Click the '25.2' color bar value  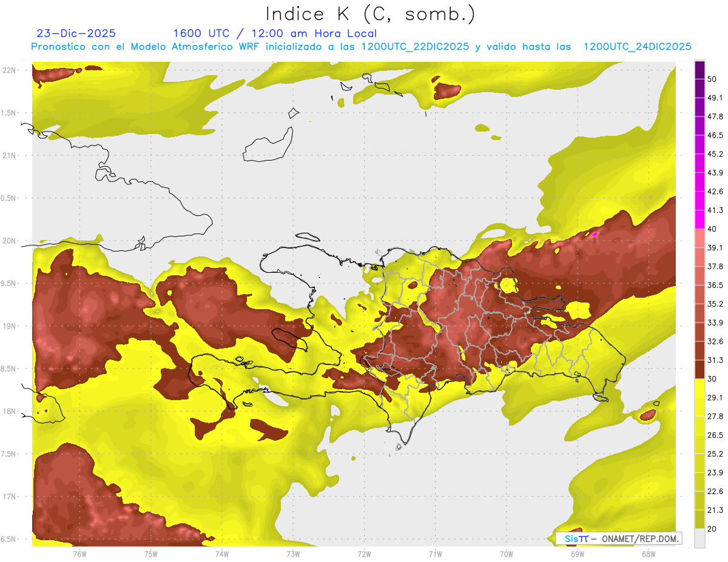[716, 454]
